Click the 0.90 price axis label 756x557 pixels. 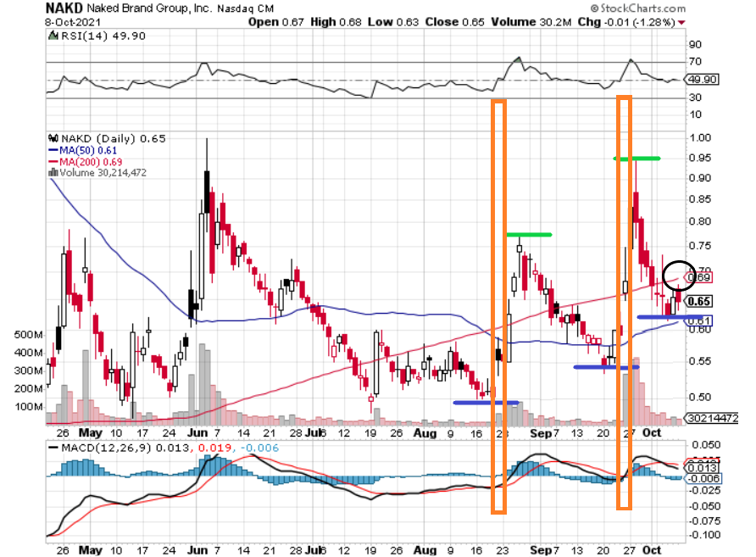[699, 178]
